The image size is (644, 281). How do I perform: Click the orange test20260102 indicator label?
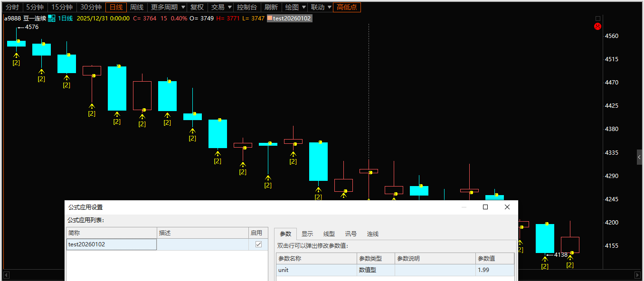coord(289,19)
